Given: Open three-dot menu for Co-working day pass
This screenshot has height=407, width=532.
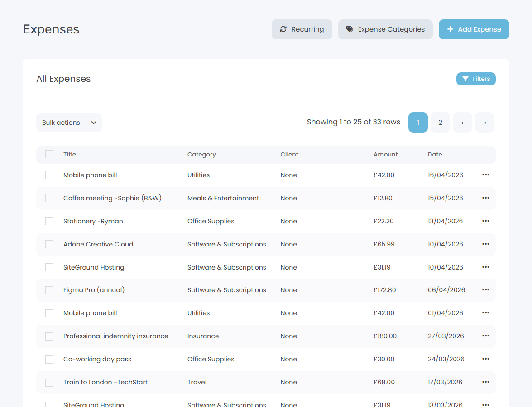Looking at the screenshot, I should 485,359.
